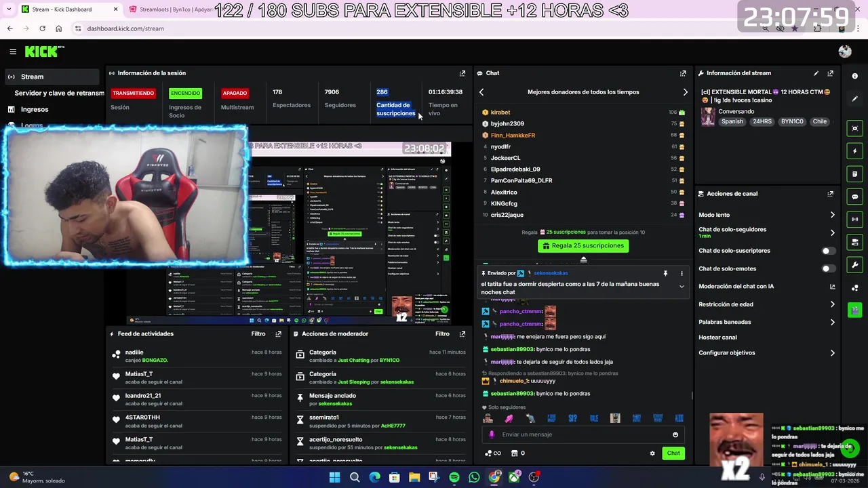Click the Enviar un mensaje input field

tap(583, 435)
